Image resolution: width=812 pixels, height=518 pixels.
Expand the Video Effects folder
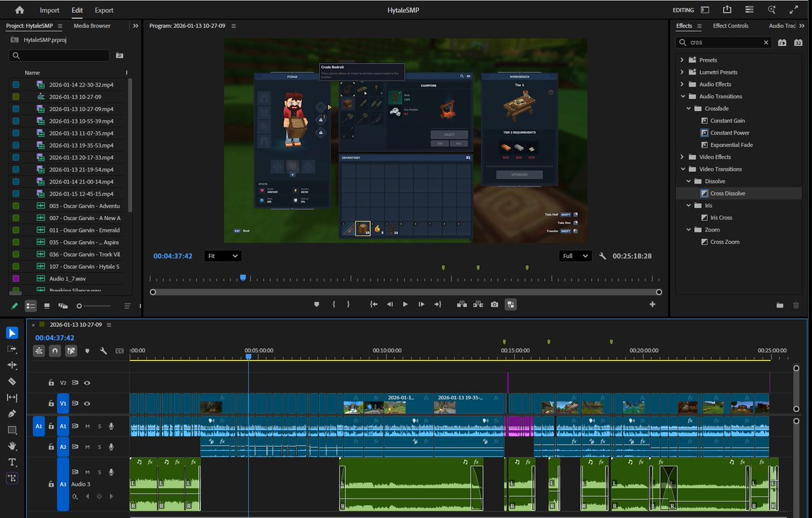pyautogui.click(x=681, y=157)
